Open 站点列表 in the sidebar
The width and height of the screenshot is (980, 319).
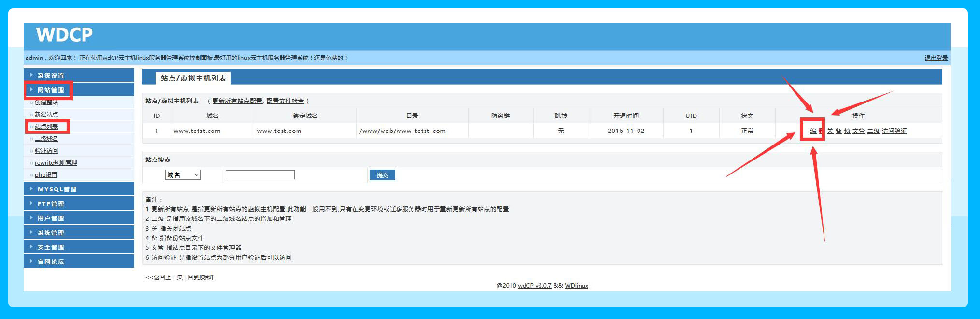point(46,127)
